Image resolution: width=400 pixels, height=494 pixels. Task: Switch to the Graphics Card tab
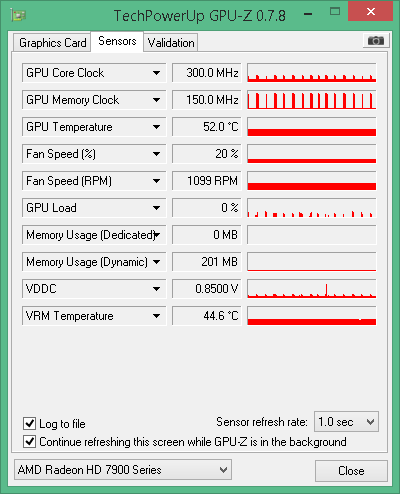tap(52, 43)
